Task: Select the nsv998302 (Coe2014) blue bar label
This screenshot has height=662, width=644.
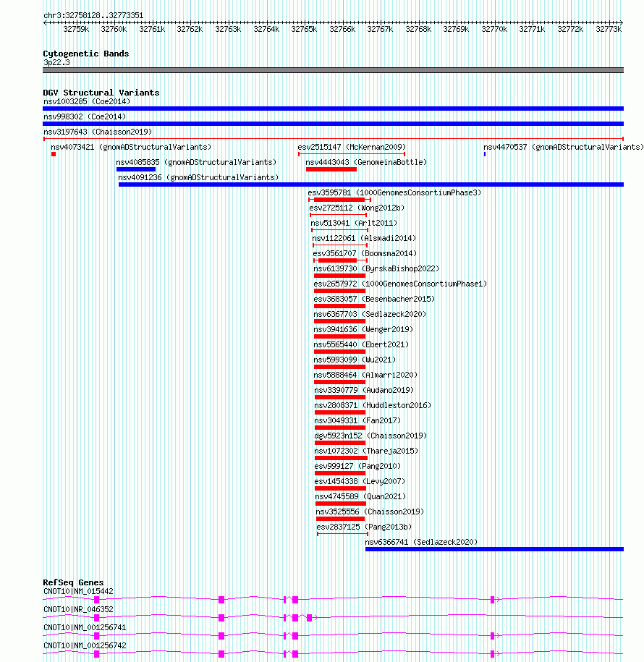Action: (x=85, y=117)
